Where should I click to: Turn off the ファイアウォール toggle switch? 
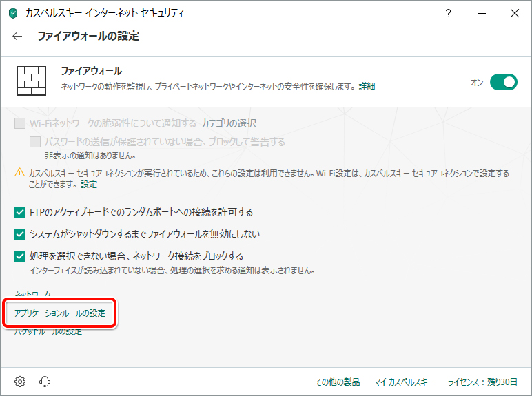click(x=504, y=82)
